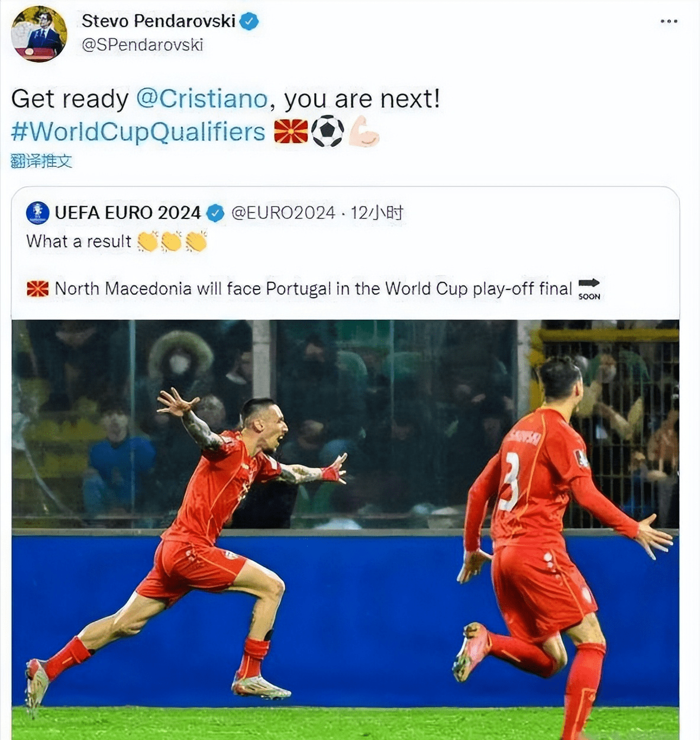Image resolution: width=700 pixels, height=740 pixels.
Task: Click the verified badge beside UEFA EURO 2024
Action: 215,213
